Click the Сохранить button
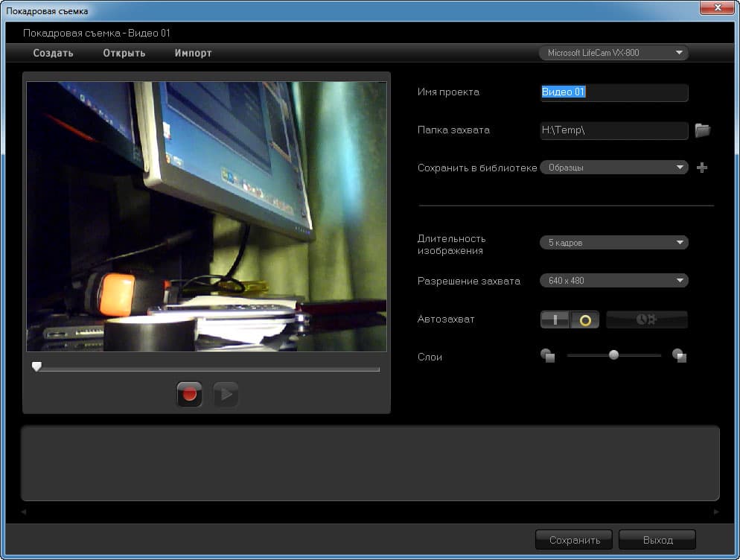 point(574,540)
